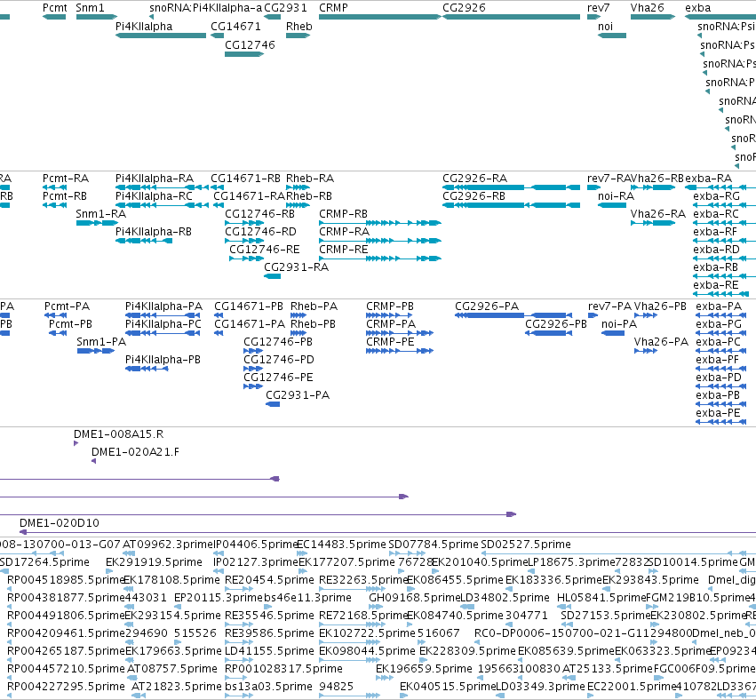
Task: Click the CG12746 gene bar
Action: coord(244,54)
